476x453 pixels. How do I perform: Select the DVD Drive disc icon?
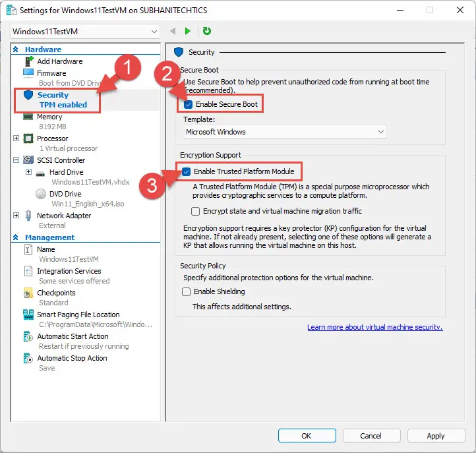coord(41,194)
